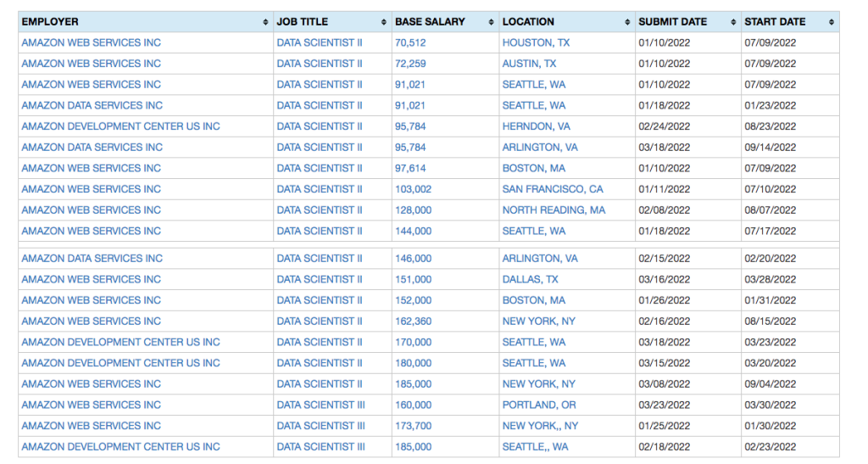Select the EMPLOYER column header
The image size is (868, 464).
[x=146, y=22]
